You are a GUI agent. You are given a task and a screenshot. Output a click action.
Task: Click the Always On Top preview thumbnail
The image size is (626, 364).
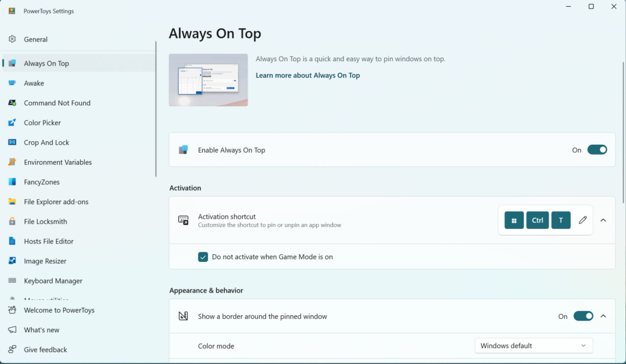(x=208, y=80)
